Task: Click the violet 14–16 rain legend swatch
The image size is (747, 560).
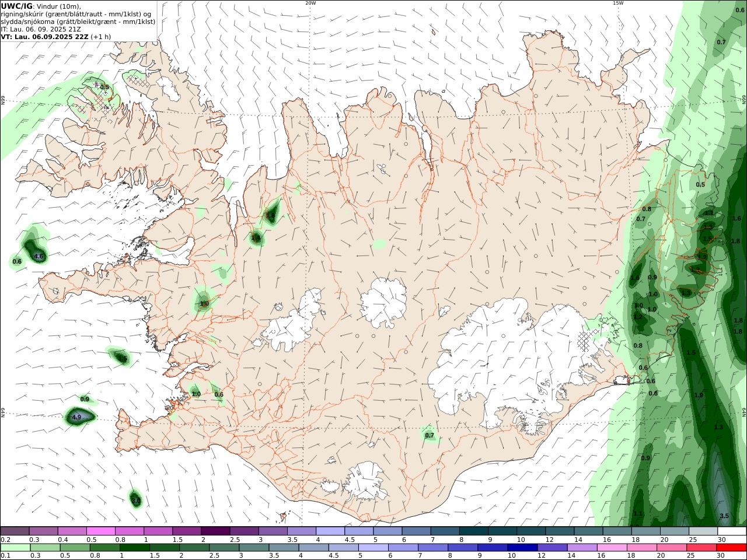Action: 582,548
